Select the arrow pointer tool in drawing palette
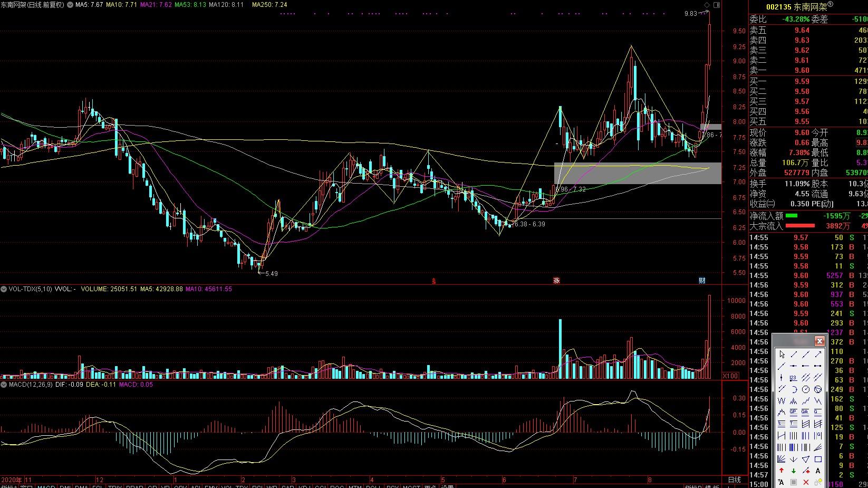Viewport: 868px width, 488px height. click(x=782, y=355)
